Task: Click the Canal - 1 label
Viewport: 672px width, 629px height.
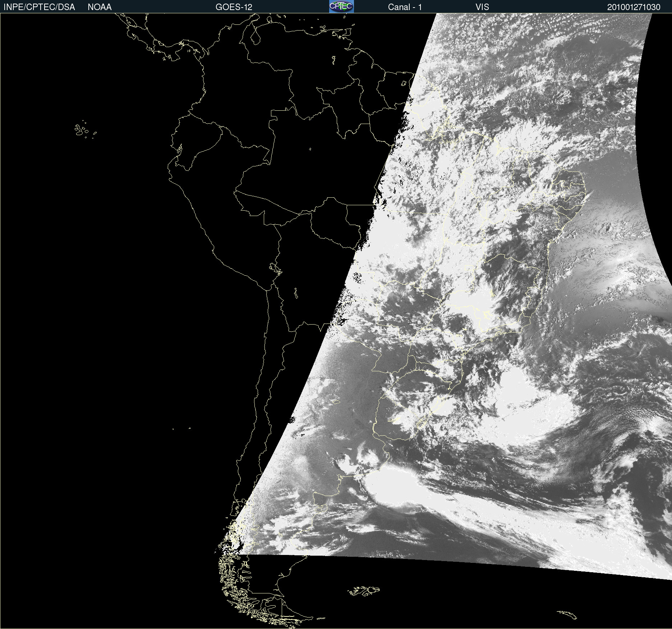Action: (x=405, y=7)
